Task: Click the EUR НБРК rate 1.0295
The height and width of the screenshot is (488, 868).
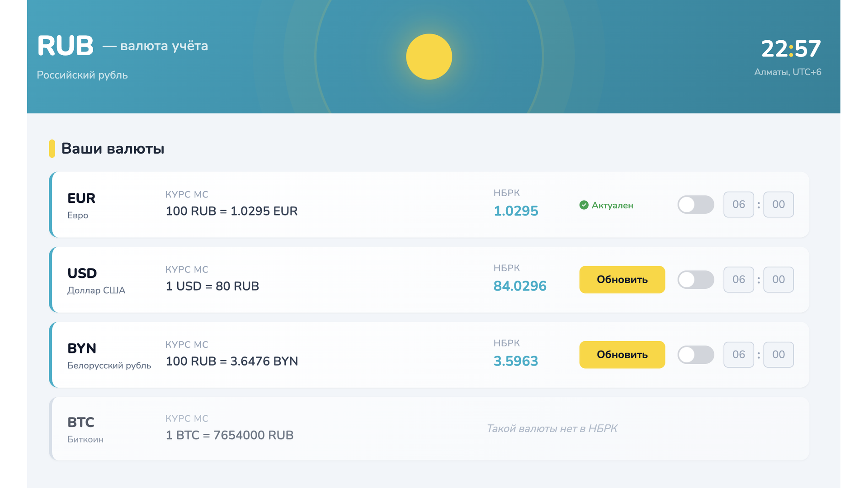Action: 516,211
